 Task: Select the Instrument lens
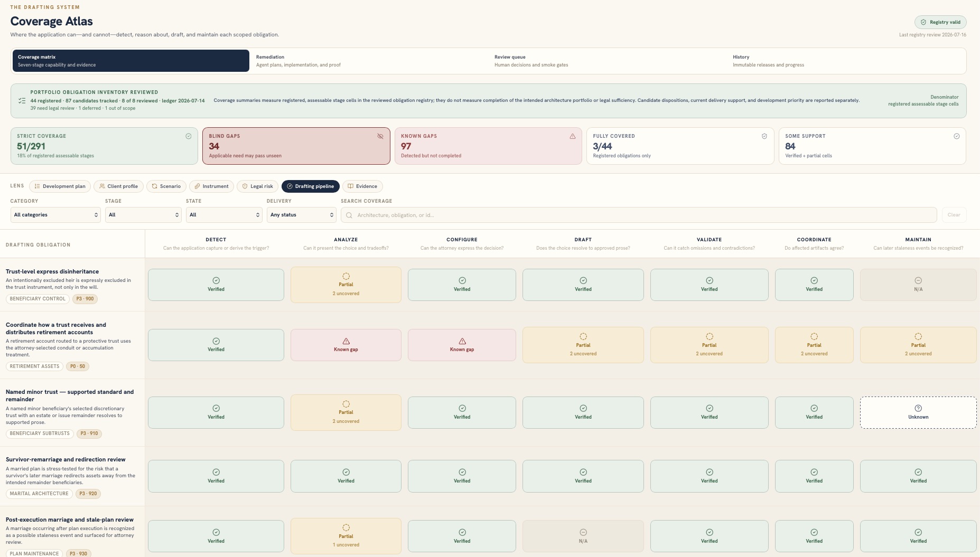click(211, 186)
